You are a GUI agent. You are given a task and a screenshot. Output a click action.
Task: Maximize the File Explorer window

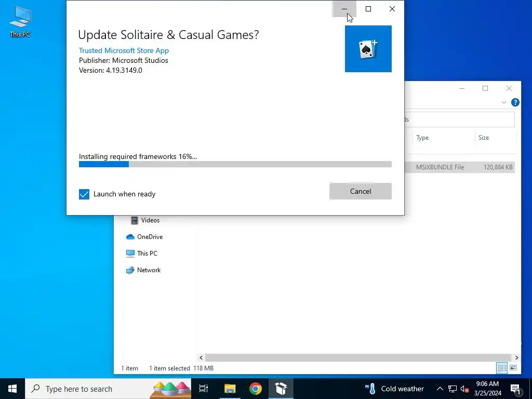click(485, 88)
